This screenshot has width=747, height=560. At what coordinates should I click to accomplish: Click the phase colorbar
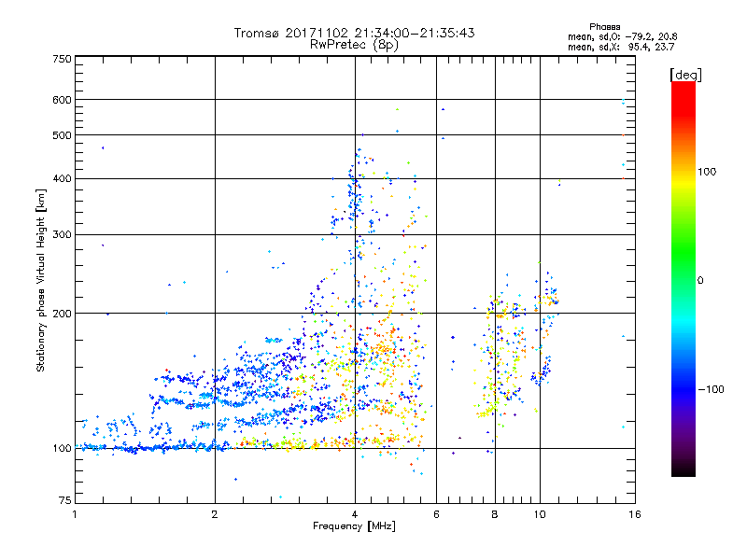684,278
